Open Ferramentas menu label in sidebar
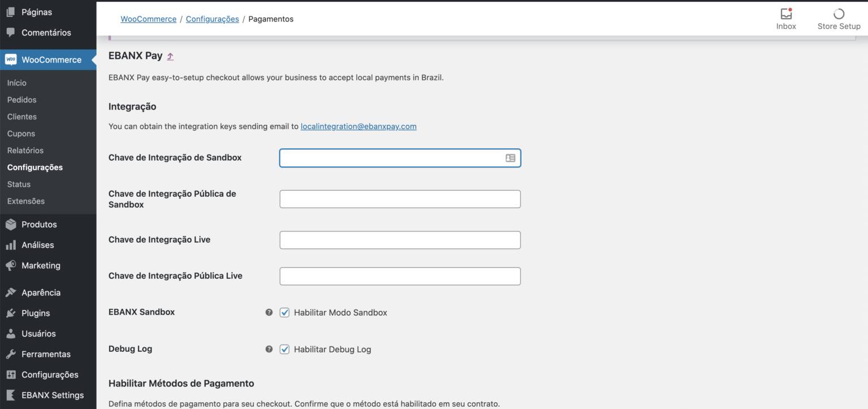This screenshot has height=409, width=868. 46,354
